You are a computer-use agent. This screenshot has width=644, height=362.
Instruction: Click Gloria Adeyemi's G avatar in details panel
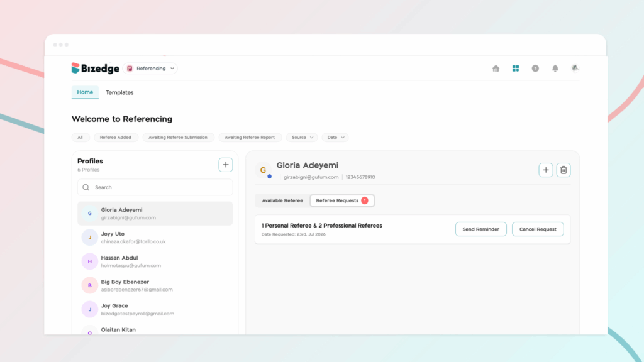[x=264, y=170]
